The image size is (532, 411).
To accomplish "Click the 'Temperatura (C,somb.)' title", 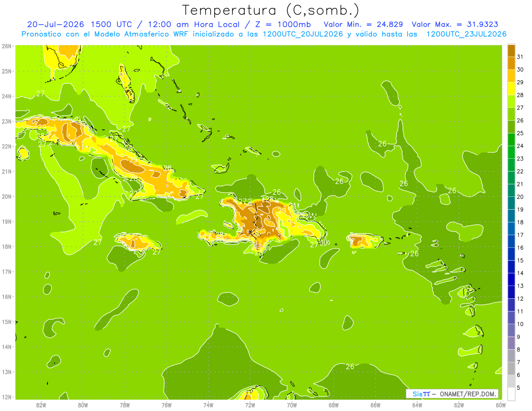I will pyautogui.click(x=270, y=10).
